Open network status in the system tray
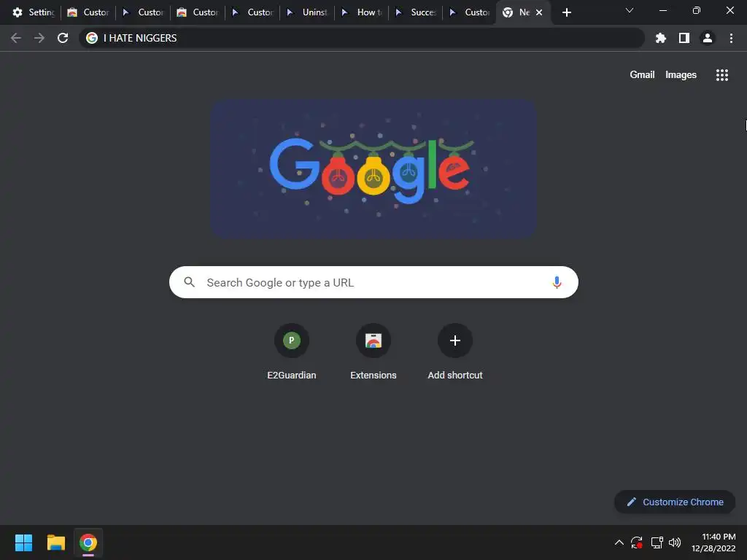The width and height of the screenshot is (747, 560). (x=657, y=542)
